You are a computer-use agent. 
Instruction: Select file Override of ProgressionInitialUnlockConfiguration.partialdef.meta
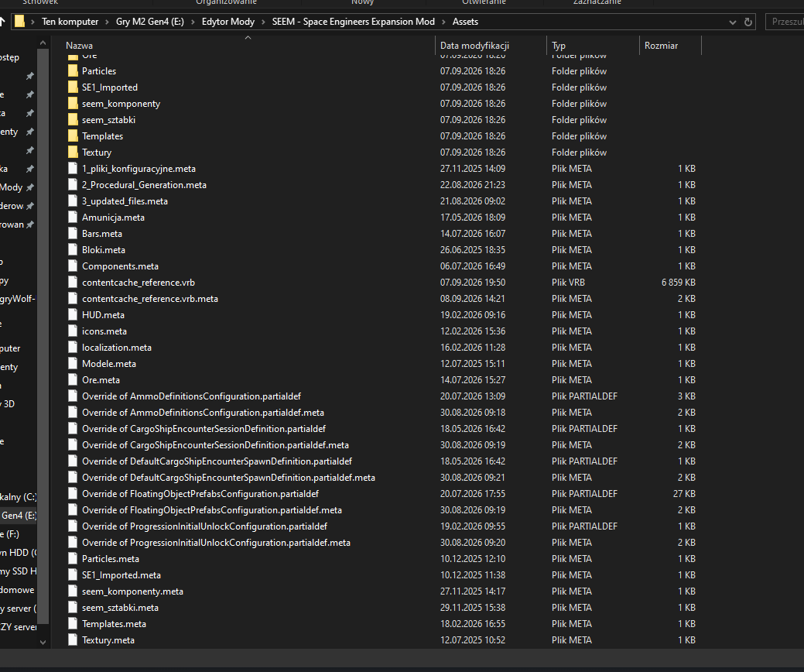click(x=216, y=542)
